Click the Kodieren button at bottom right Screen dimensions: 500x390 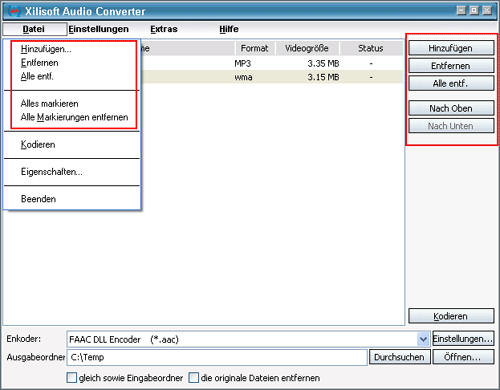point(451,316)
